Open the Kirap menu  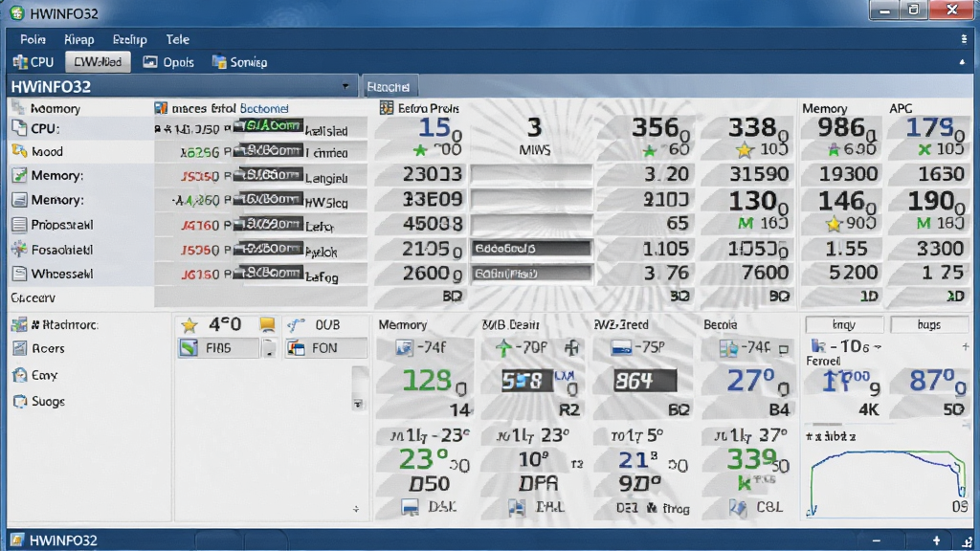pyautogui.click(x=78, y=39)
